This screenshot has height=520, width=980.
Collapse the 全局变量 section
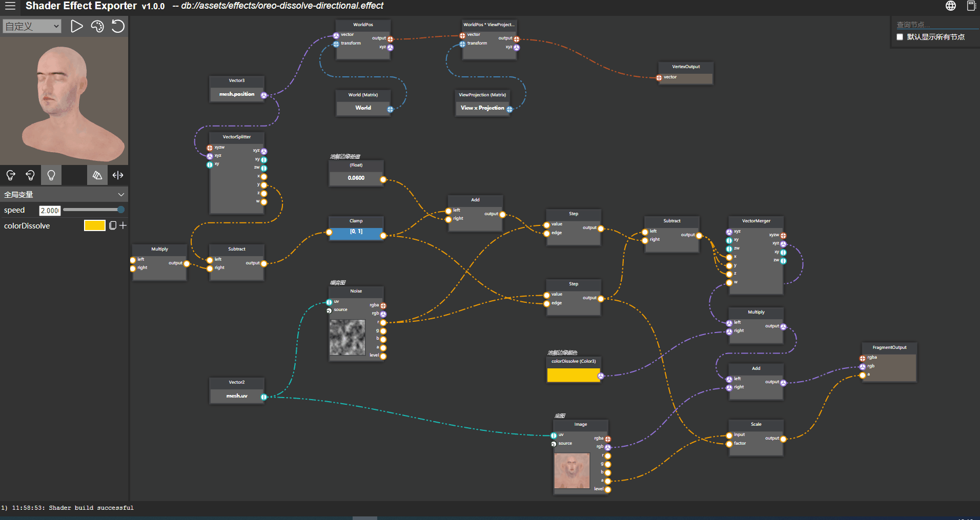pos(121,195)
